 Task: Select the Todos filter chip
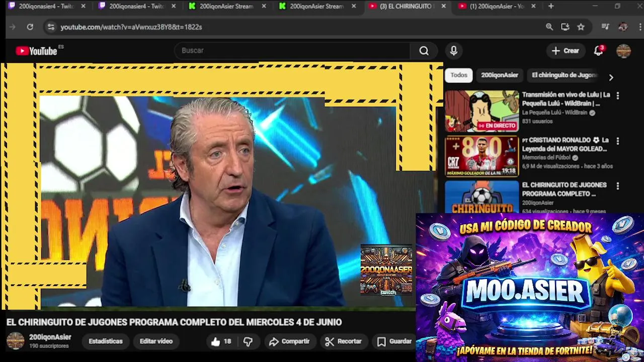459,75
